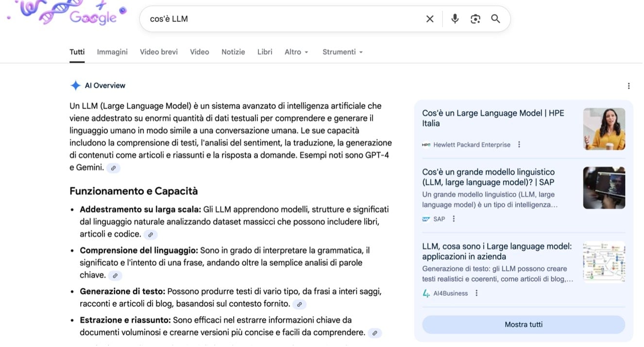The width and height of the screenshot is (644, 347).
Task: Click the Mostra tutti button
Action: pyautogui.click(x=524, y=324)
